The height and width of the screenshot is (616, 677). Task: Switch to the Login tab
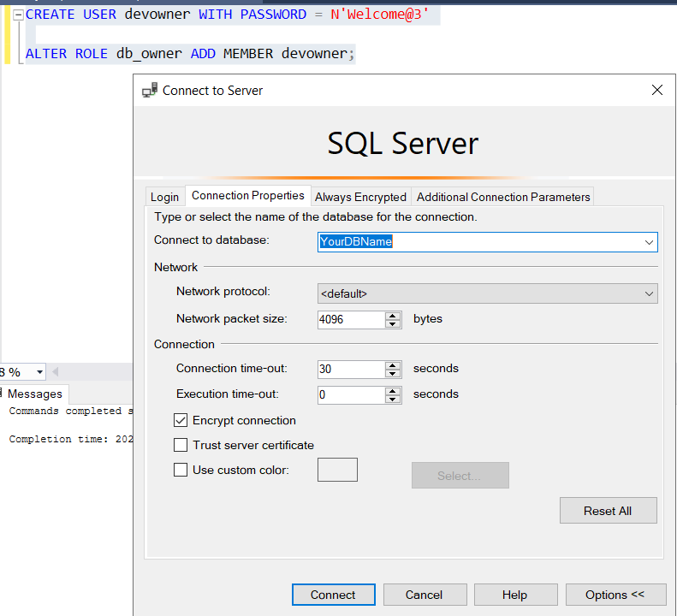point(164,197)
